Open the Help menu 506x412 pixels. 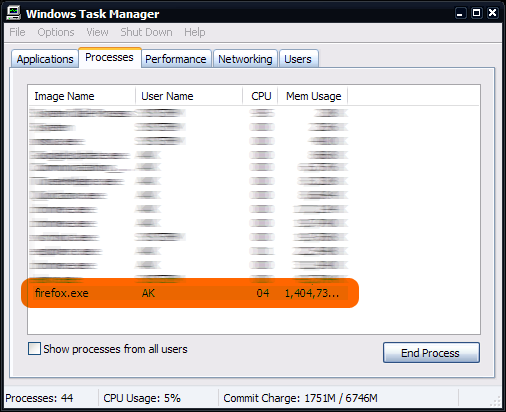[x=195, y=32]
